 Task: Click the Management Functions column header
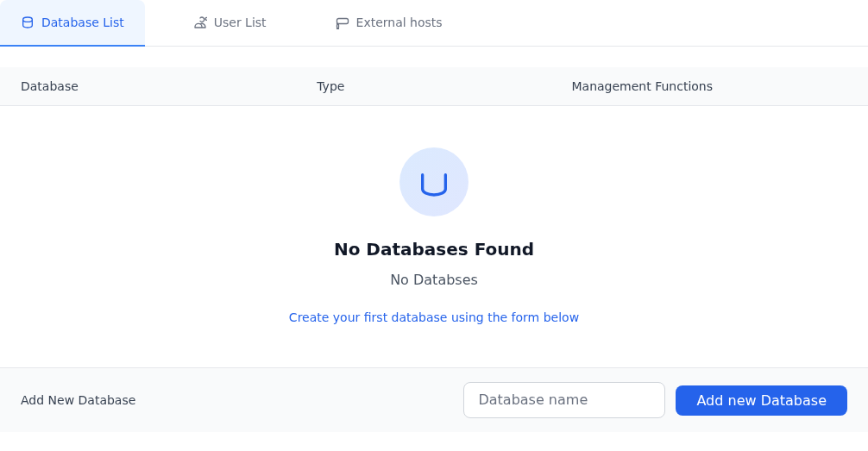click(x=642, y=86)
